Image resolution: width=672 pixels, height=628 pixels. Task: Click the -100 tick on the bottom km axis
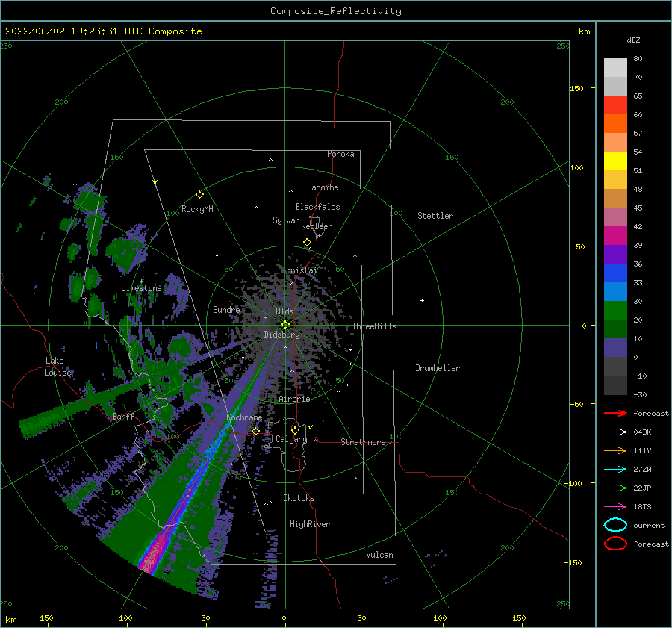click(x=123, y=618)
